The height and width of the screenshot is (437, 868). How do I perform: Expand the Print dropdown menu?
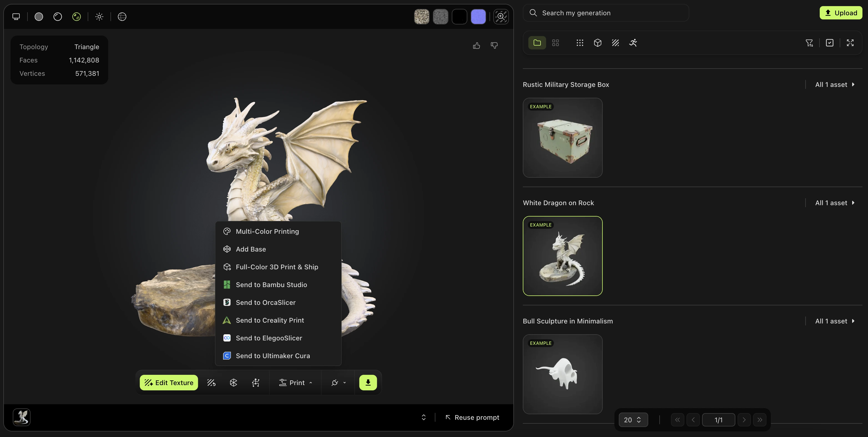(296, 382)
